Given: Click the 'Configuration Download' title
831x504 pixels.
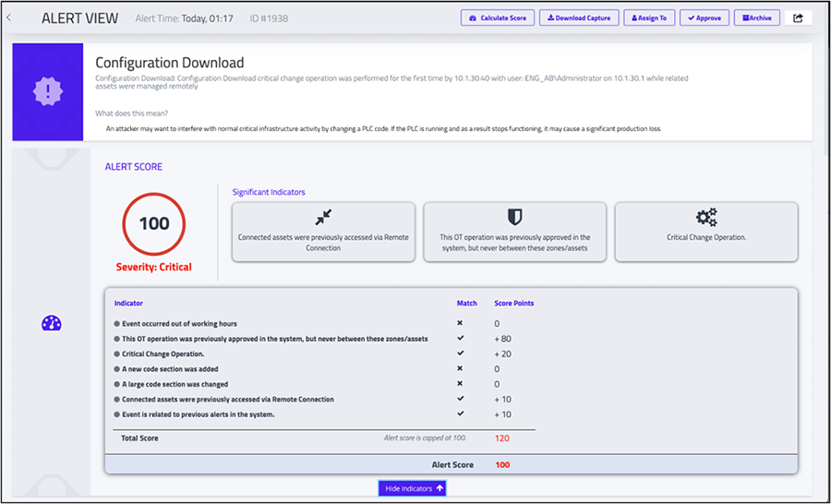Looking at the screenshot, I should click(x=170, y=63).
